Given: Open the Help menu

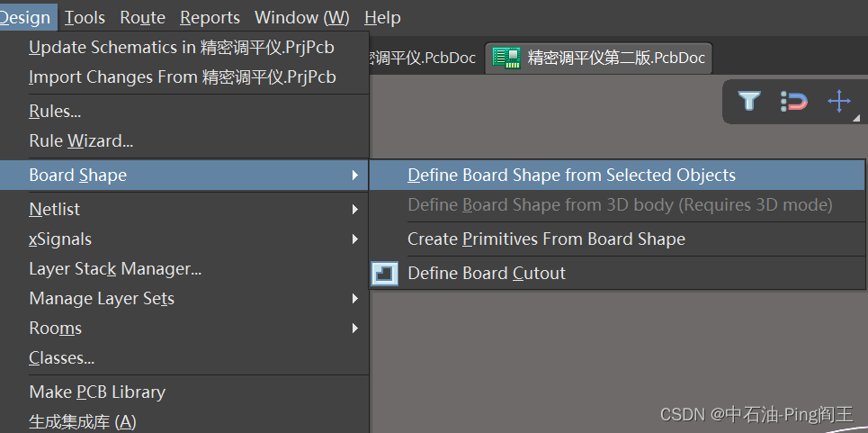Looking at the screenshot, I should (382, 18).
